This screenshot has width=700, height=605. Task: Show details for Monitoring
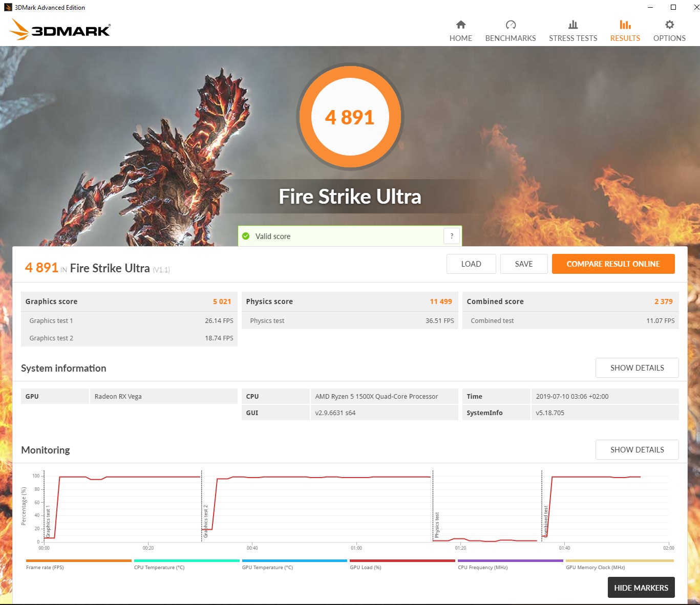[637, 450]
